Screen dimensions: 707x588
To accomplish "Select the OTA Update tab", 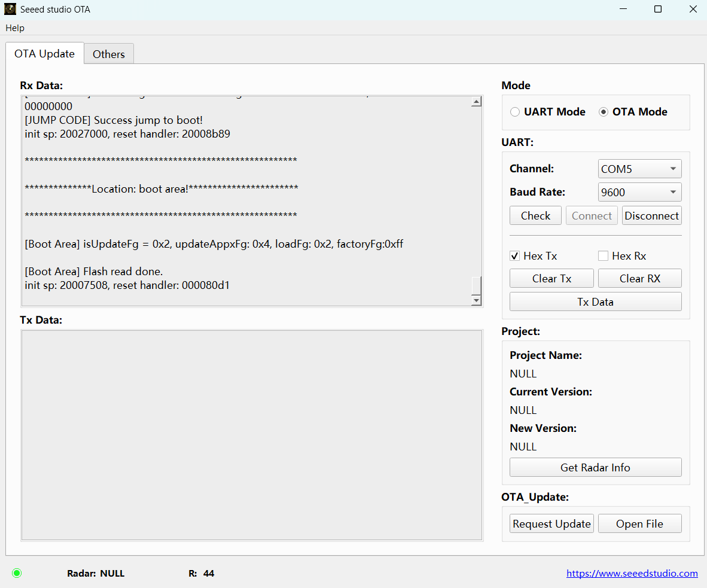I will 44,53.
